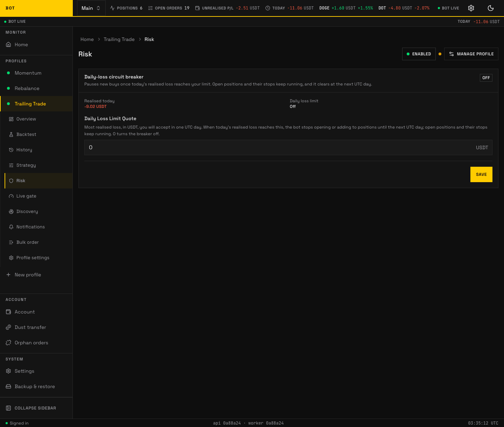The height and width of the screenshot is (427, 504).
Task: Open Live gate page label
Action: [26, 196]
